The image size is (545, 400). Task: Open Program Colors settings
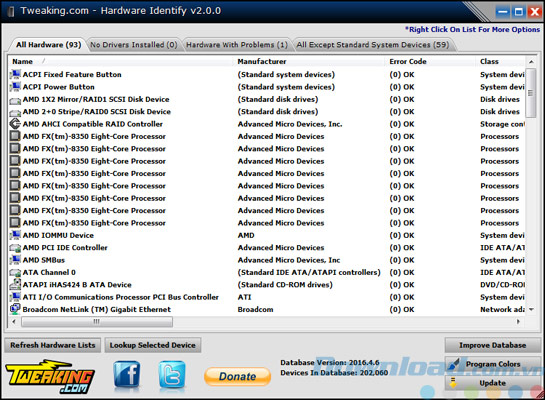[493, 364]
